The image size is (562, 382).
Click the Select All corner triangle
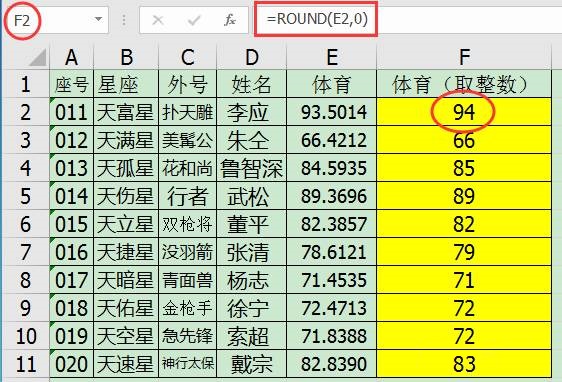coord(38,57)
